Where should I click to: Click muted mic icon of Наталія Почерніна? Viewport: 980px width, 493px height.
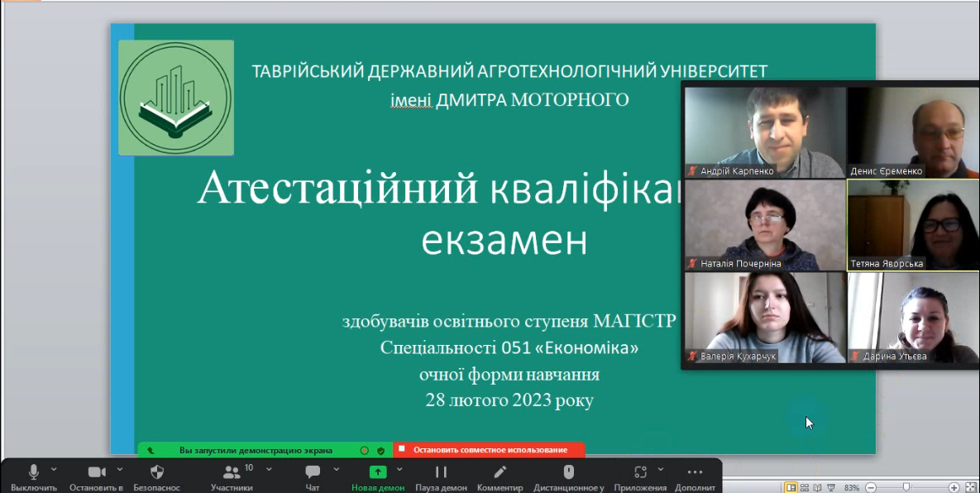point(692,264)
